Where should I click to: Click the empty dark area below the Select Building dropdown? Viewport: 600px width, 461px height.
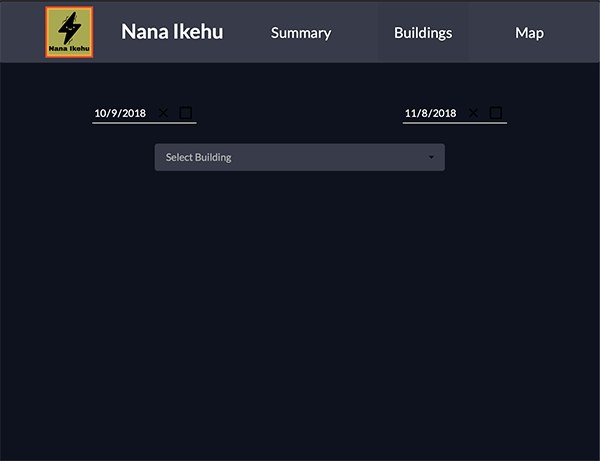point(300,306)
